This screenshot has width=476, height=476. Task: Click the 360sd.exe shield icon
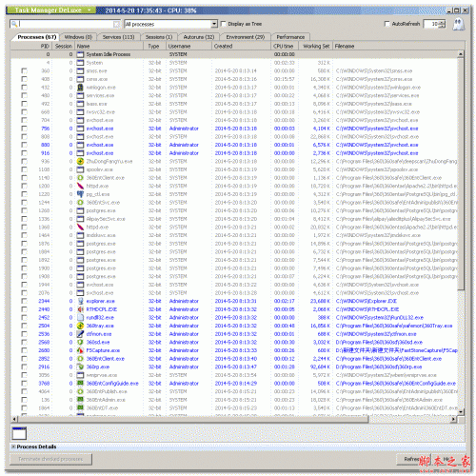click(x=81, y=343)
